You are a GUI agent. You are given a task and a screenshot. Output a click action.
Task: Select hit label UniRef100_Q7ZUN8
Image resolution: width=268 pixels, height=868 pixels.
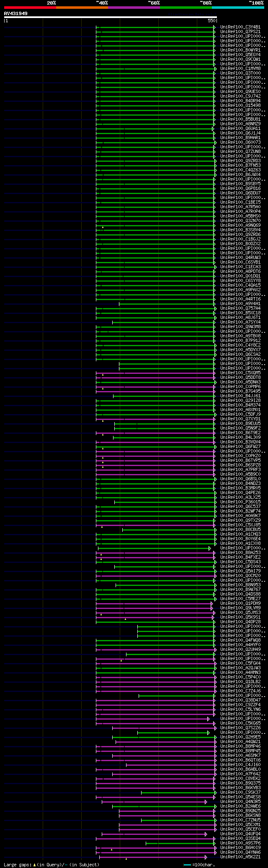(240, 152)
